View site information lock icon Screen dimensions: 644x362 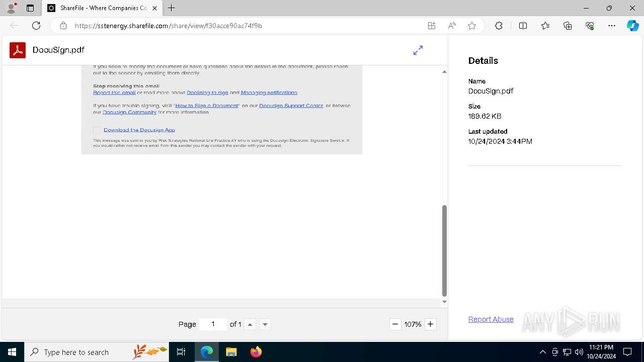pos(63,26)
